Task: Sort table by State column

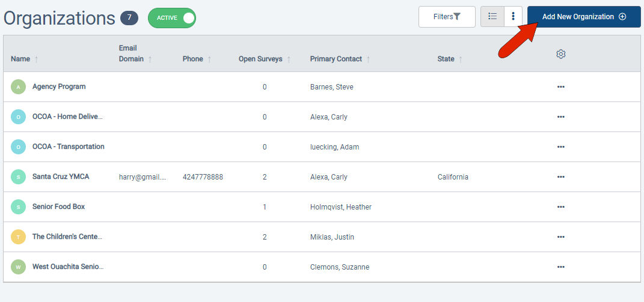Action: 446,59
